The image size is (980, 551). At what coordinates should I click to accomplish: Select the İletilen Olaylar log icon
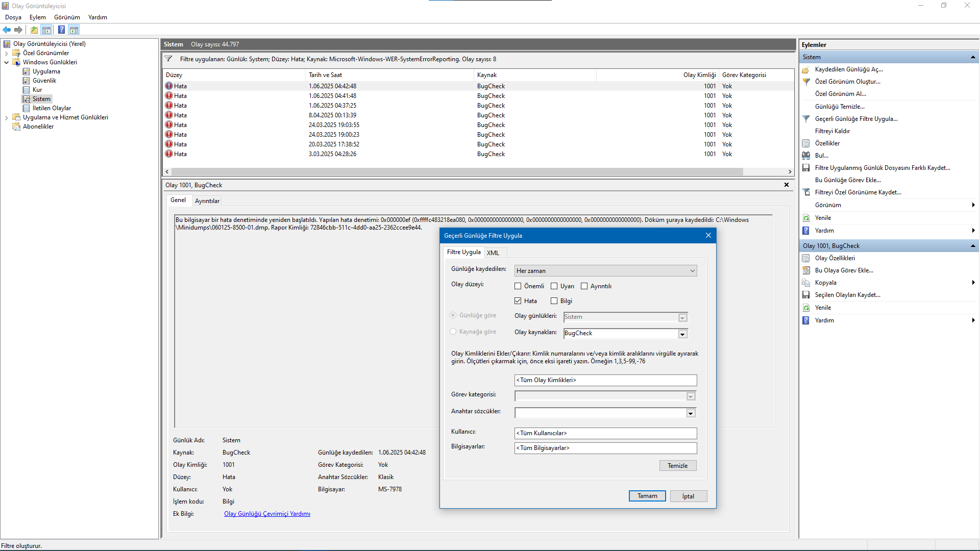click(x=27, y=108)
